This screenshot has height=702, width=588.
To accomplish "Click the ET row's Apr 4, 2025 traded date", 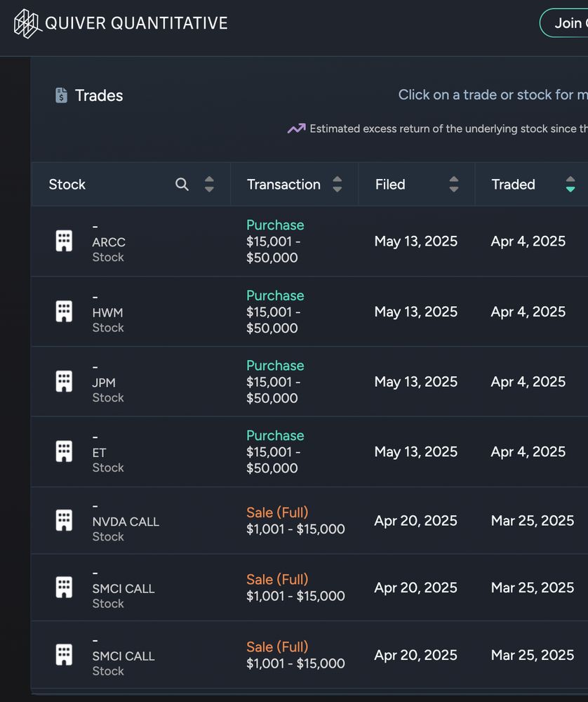I will point(528,451).
